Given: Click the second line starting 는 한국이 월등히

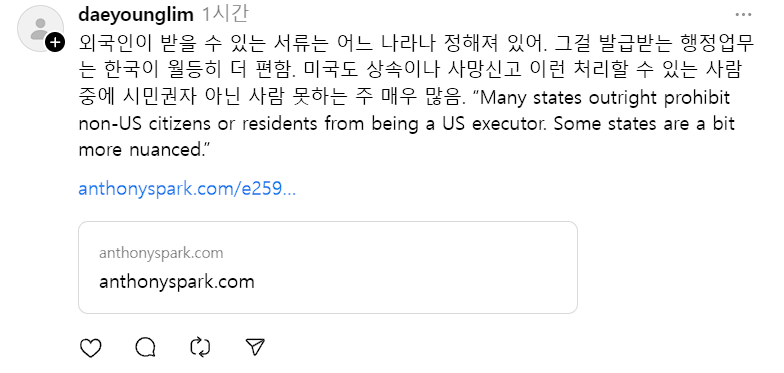Looking at the screenshot, I should (x=410, y=70).
